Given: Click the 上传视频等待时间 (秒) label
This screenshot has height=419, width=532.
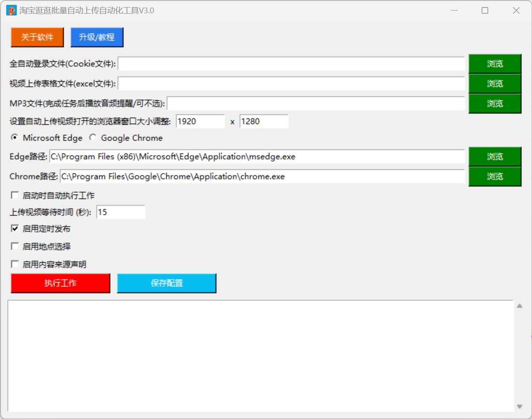Looking at the screenshot, I should (x=51, y=213).
